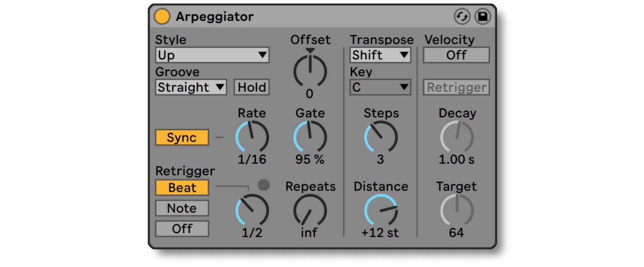Click the Velocity Retrigger button
Image resolution: width=644 pixels, height=267 pixels.
click(457, 87)
